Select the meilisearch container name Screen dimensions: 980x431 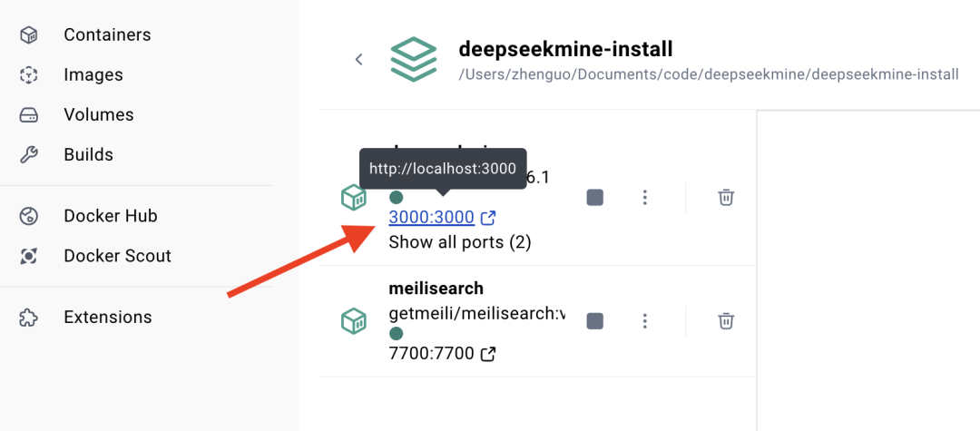click(x=436, y=288)
